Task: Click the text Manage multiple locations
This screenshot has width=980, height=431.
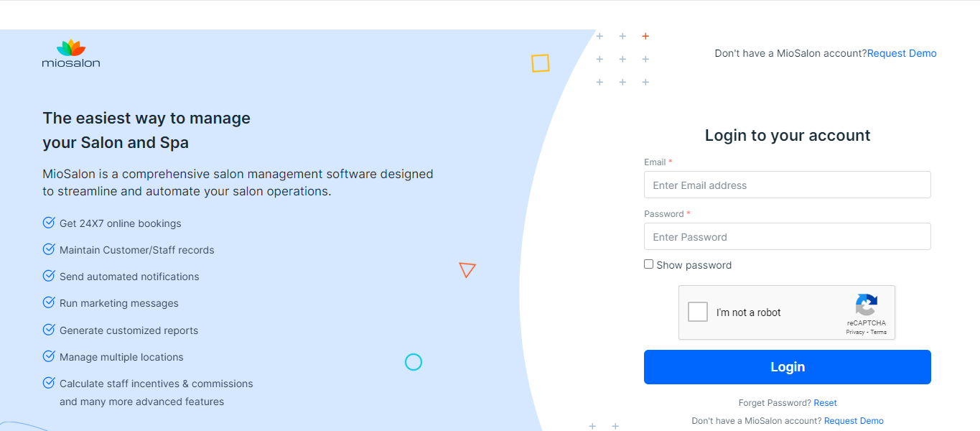Action: 121,357
